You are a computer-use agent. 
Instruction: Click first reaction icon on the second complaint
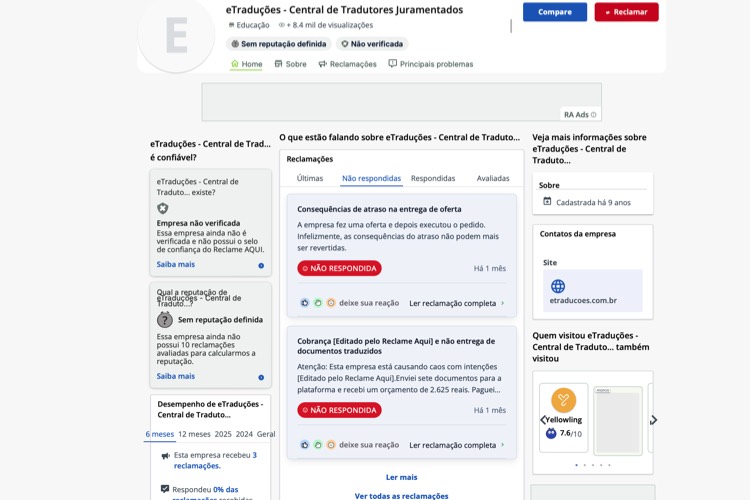[x=305, y=445]
